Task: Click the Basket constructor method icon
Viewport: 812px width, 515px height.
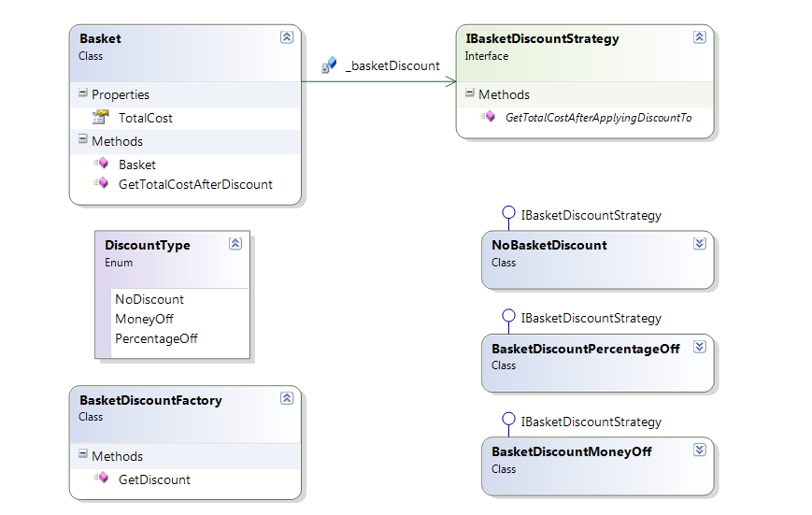Action: tap(100, 165)
